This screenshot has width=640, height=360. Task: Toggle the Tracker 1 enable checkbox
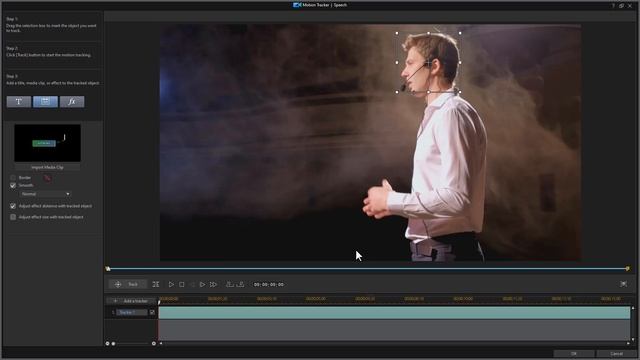(x=152, y=312)
